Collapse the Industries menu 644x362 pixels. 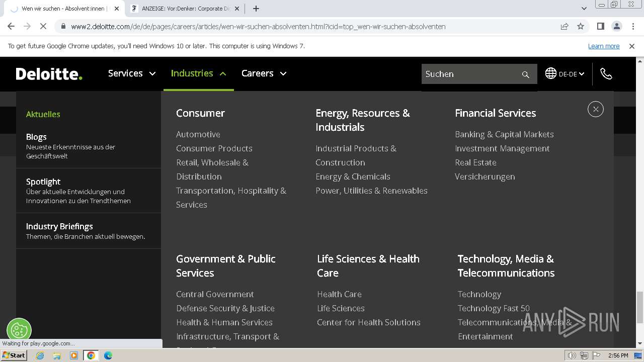pyautogui.click(x=199, y=73)
